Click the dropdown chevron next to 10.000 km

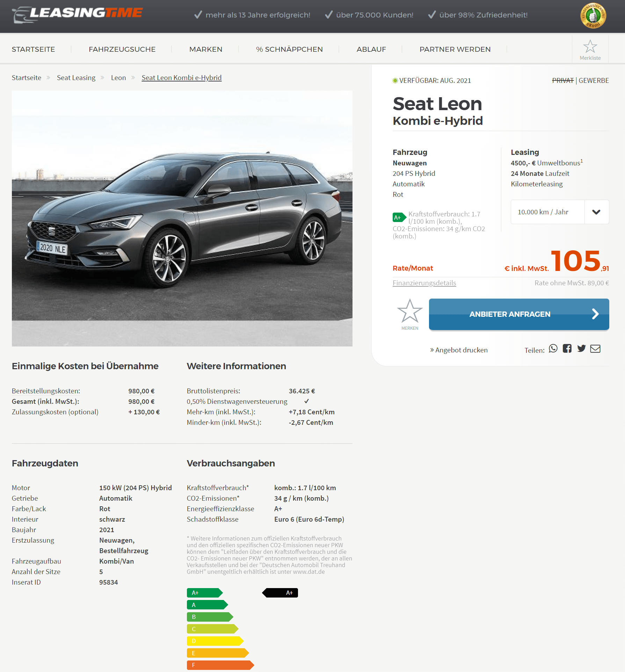click(x=596, y=212)
